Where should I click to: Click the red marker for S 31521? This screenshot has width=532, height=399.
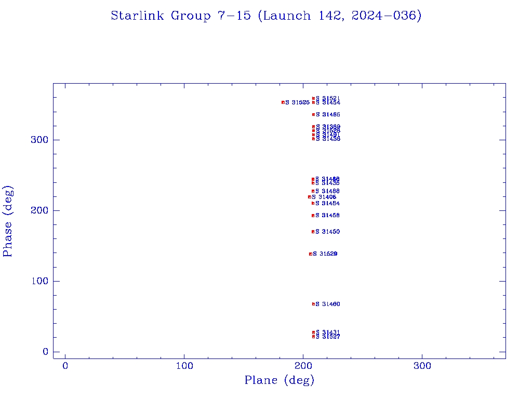pyautogui.click(x=313, y=98)
